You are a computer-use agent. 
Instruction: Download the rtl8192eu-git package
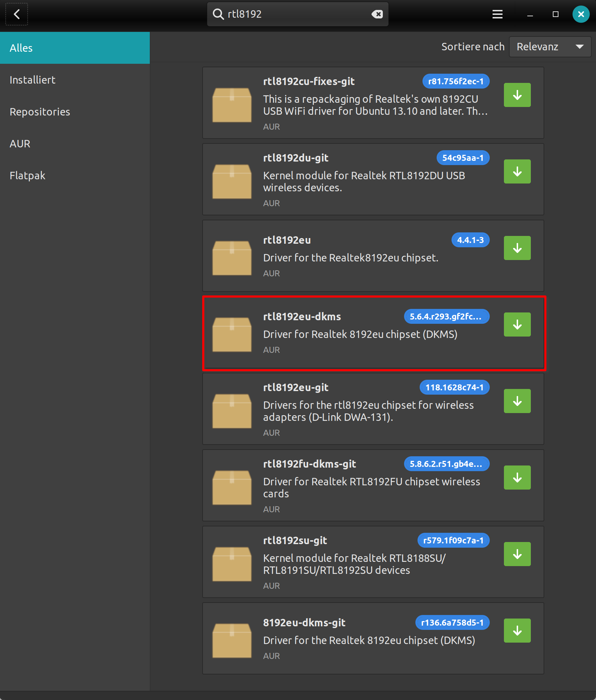click(517, 401)
